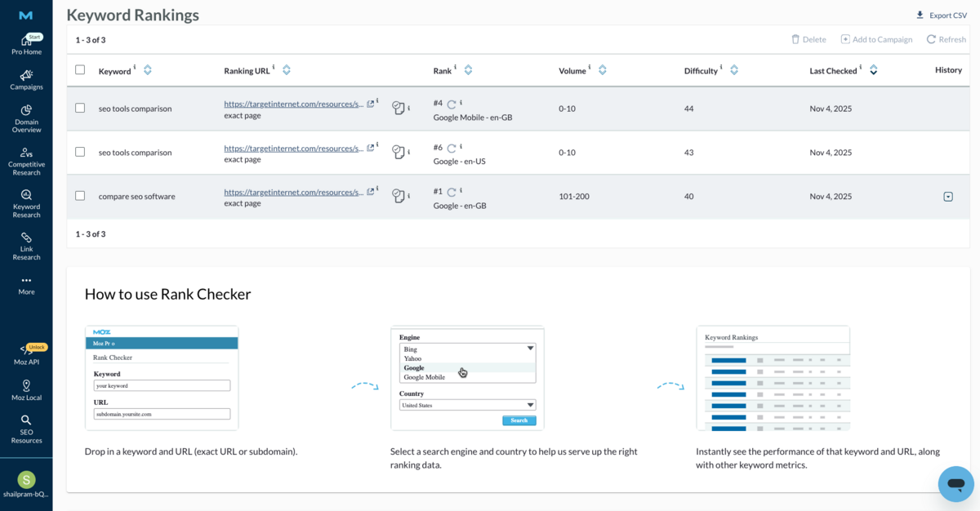Click the '101-200' volume value

(x=574, y=197)
